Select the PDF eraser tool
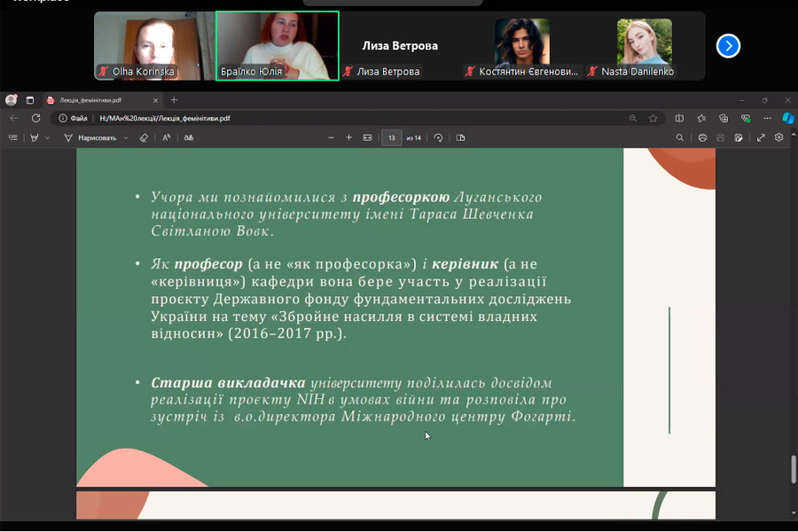 pos(144,137)
